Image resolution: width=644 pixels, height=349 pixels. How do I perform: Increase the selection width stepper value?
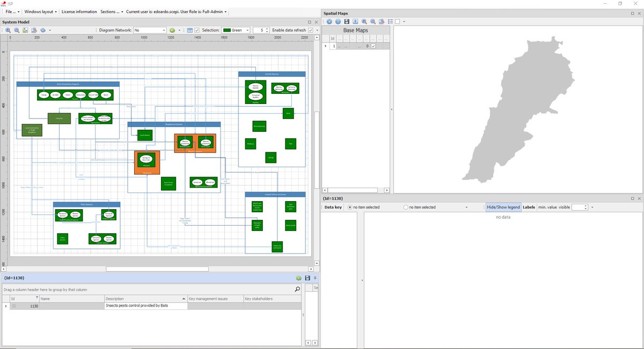pos(267,28)
